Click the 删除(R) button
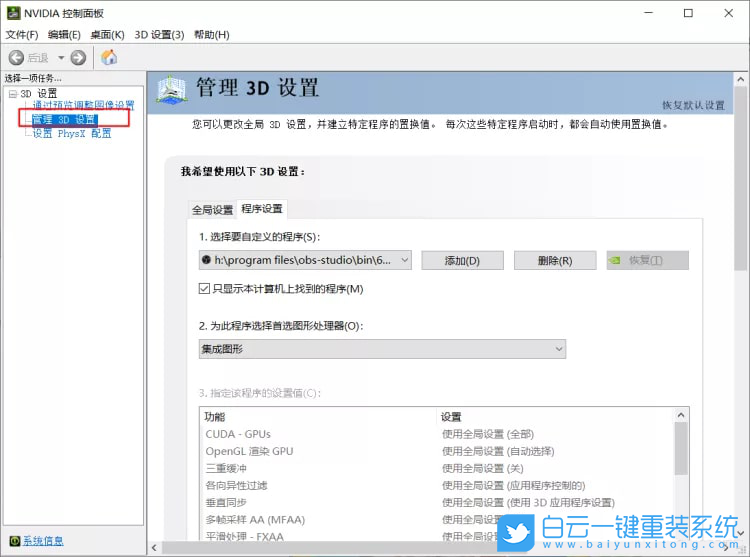 click(x=555, y=261)
